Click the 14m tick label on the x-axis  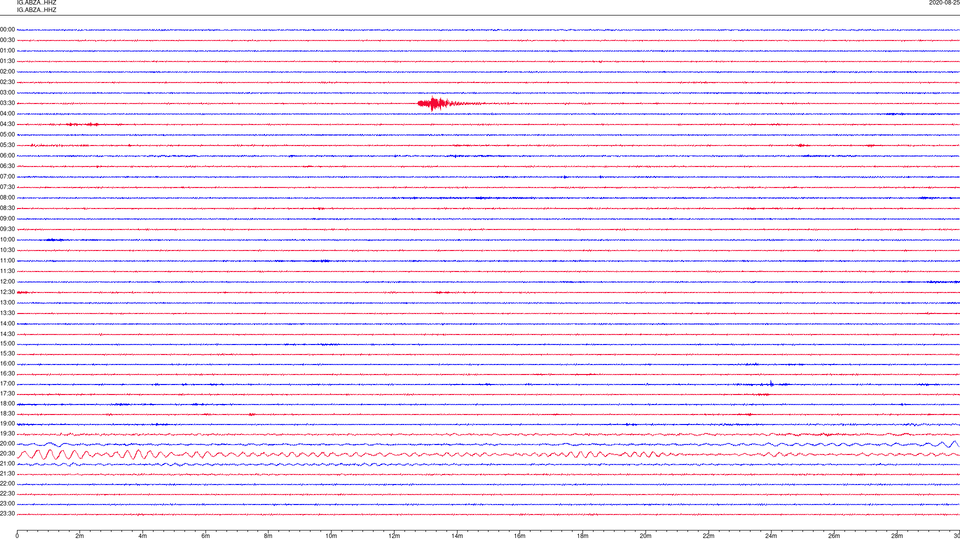tap(457, 536)
